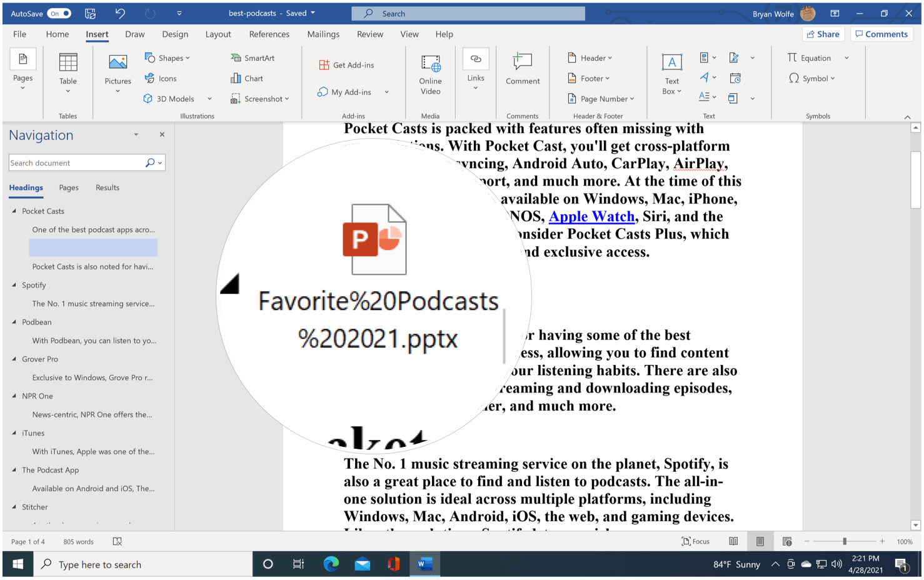Open the Footer dropdown
Image resolution: width=924 pixels, height=580 pixels.
tap(588, 79)
